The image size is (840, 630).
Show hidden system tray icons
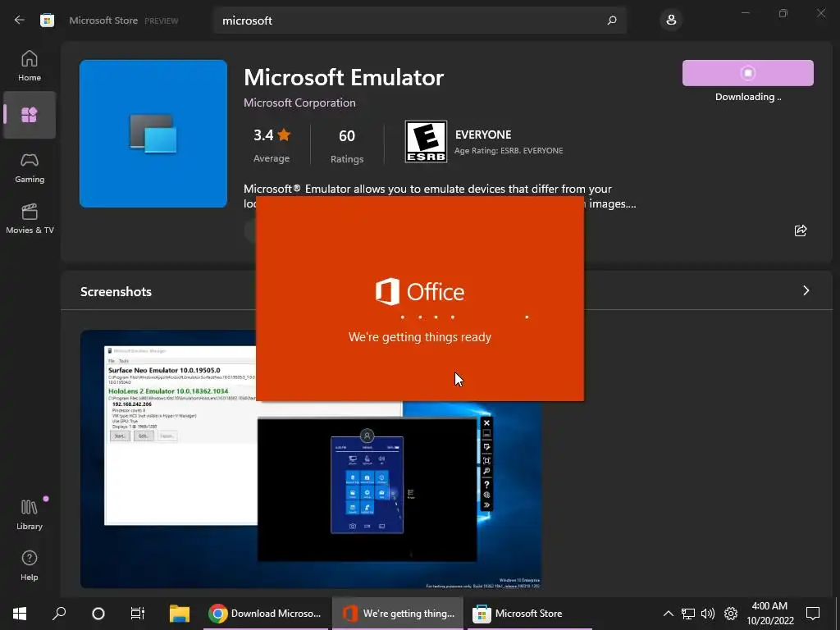tap(668, 614)
